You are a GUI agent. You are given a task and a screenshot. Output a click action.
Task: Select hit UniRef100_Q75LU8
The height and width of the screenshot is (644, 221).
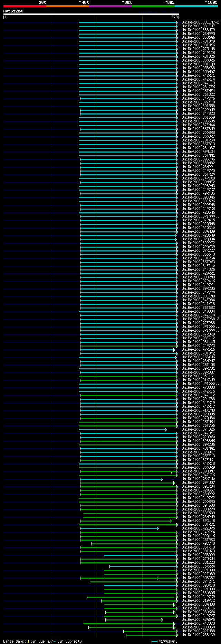point(198,49)
